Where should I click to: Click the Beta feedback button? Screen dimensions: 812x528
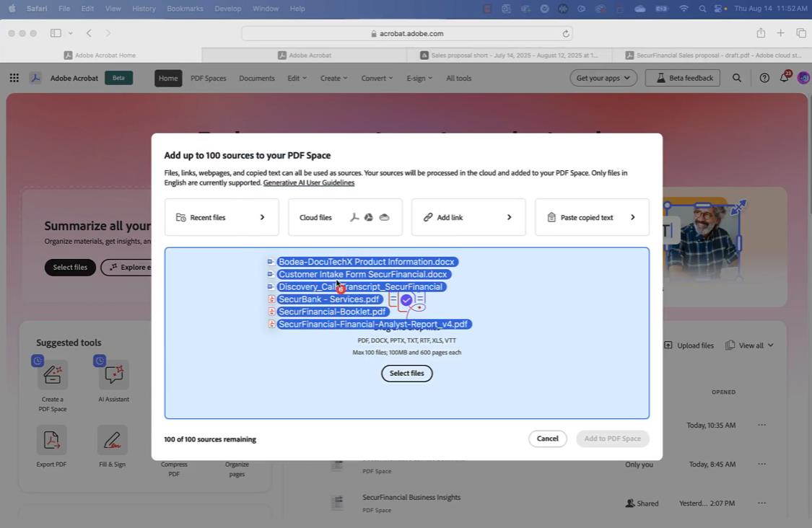click(x=683, y=78)
